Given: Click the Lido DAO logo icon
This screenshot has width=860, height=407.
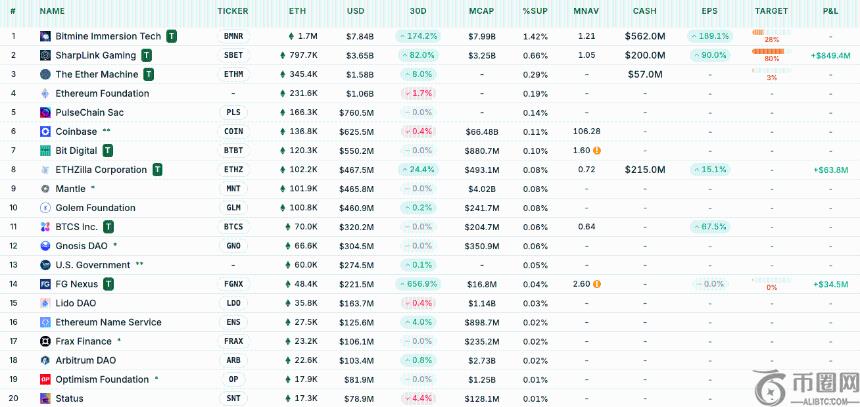Looking at the screenshot, I should coord(46,303).
